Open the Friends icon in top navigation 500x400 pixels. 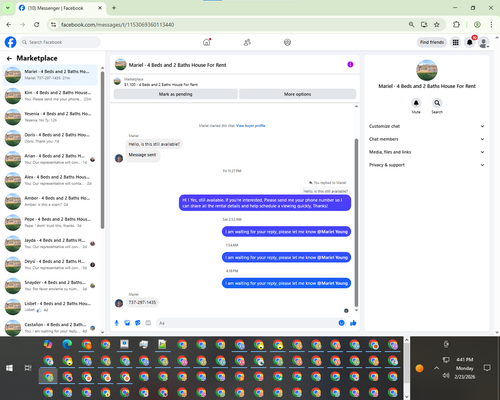(247, 42)
